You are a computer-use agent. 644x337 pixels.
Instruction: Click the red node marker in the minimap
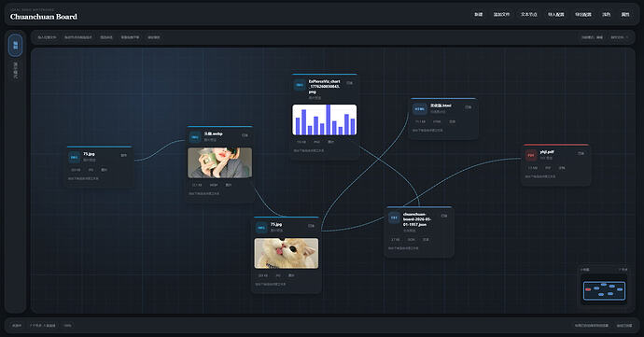click(x=588, y=289)
